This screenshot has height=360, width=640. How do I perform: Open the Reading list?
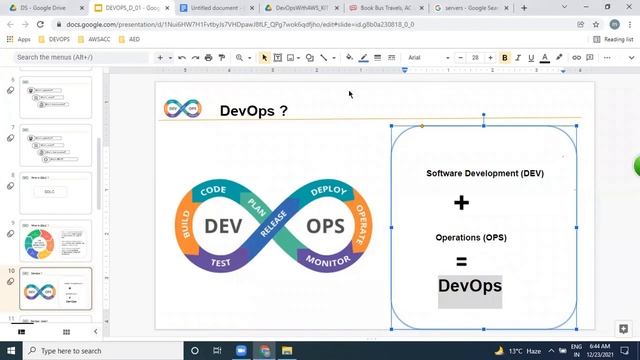[613, 40]
